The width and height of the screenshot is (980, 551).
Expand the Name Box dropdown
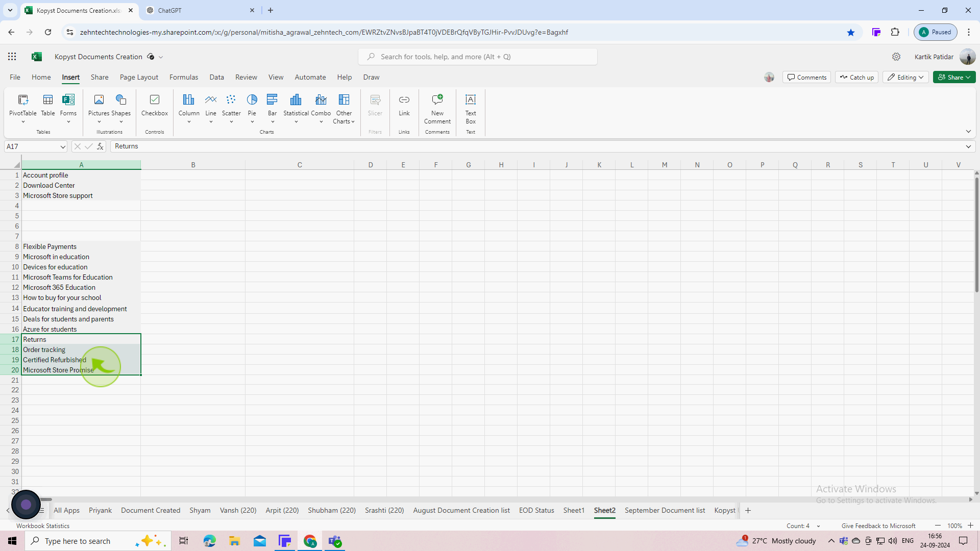pos(63,147)
